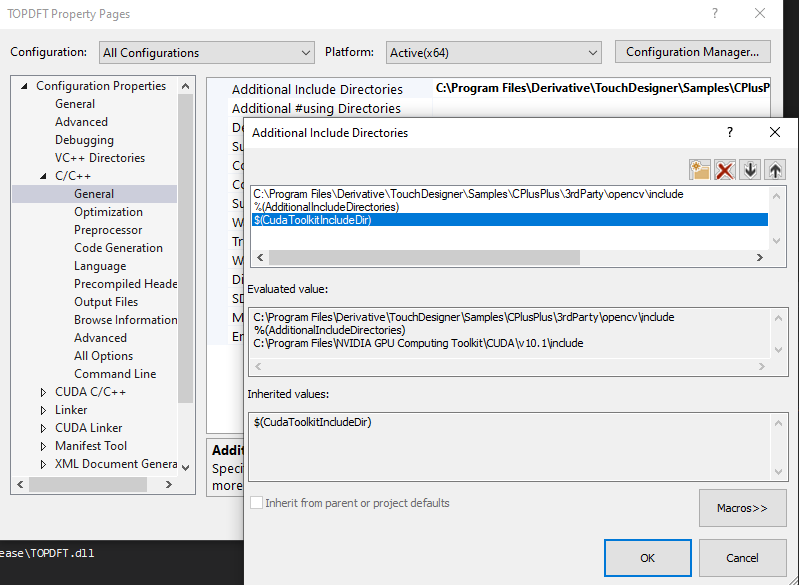
Task: Click the Macros>> button
Action: click(x=742, y=508)
